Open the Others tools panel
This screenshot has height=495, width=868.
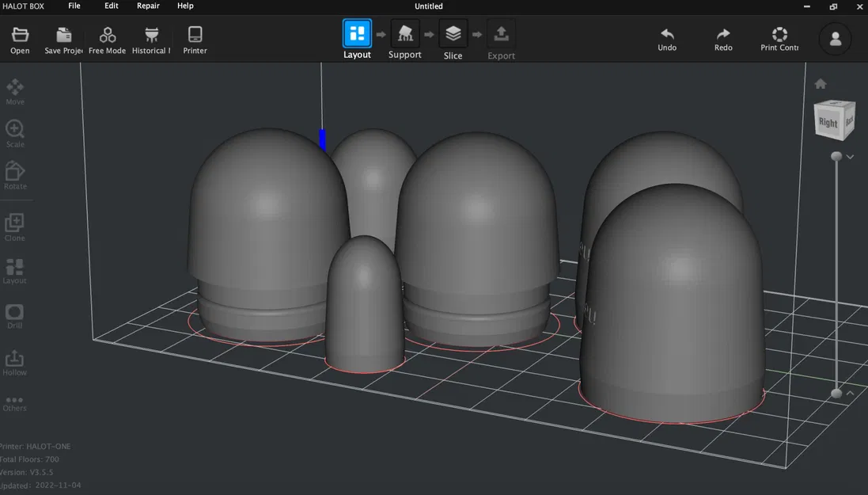14,401
